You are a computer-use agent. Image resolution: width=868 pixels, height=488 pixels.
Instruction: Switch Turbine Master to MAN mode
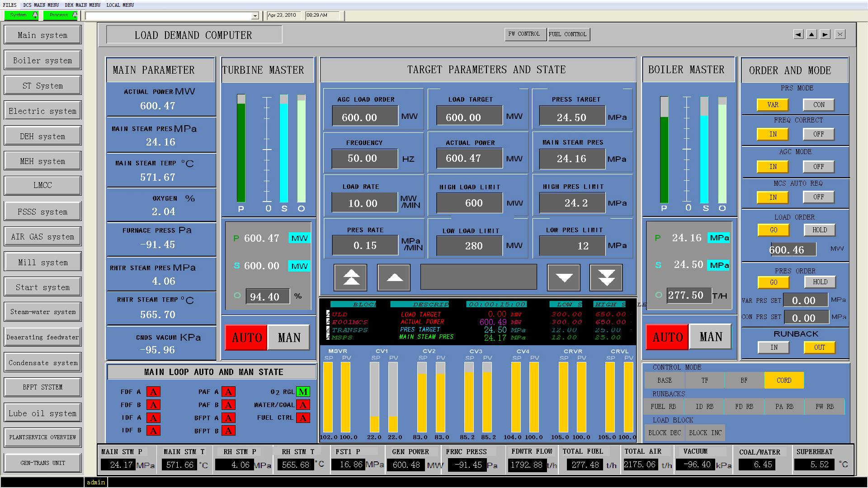click(x=289, y=338)
